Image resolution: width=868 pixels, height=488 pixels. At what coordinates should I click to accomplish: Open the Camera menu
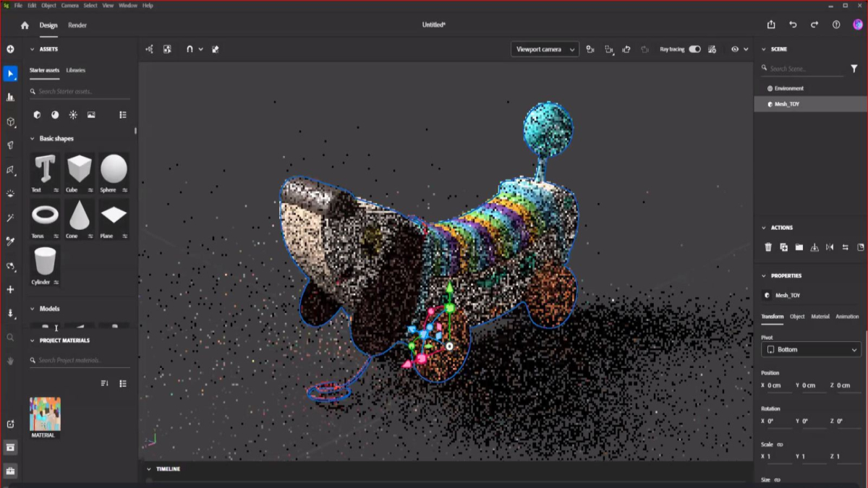click(69, 5)
